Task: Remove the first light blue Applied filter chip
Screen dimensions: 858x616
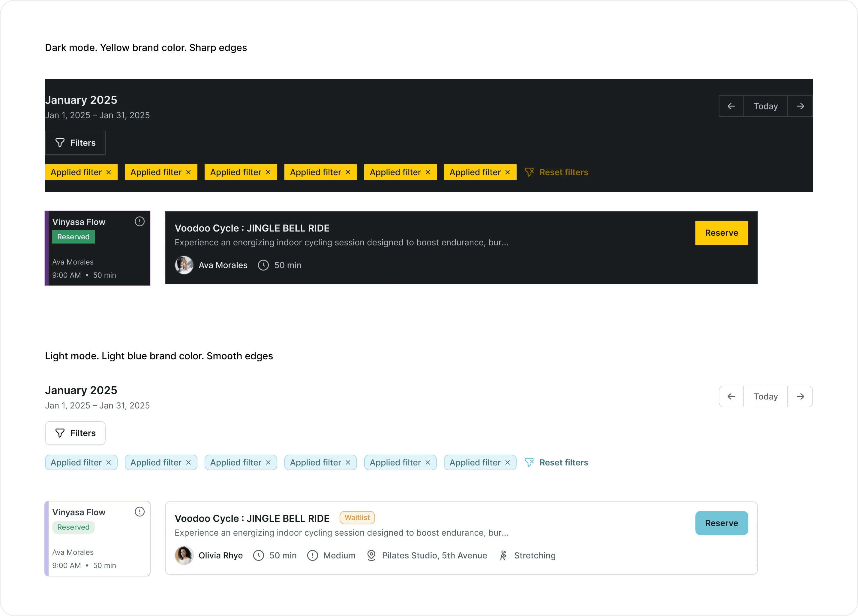Action: pyautogui.click(x=109, y=462)
